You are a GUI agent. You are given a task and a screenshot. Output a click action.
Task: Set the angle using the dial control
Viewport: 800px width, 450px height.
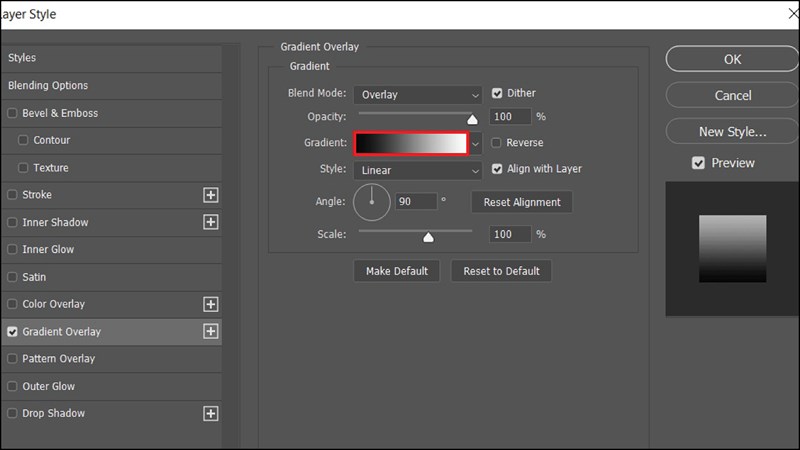click(371, 202)
